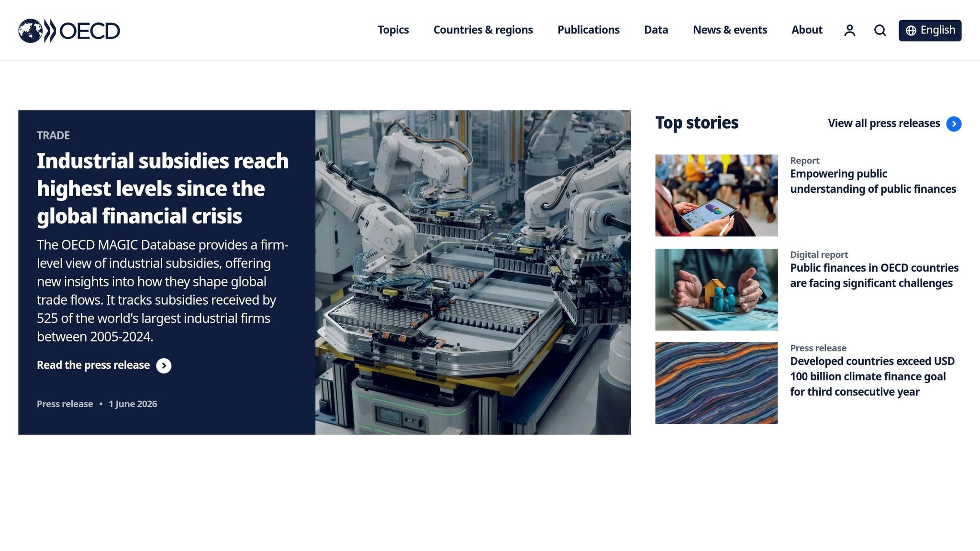Click View all press releases link
Image resolution: width=980 pixels, height=551 pixels.
[884, 123]
